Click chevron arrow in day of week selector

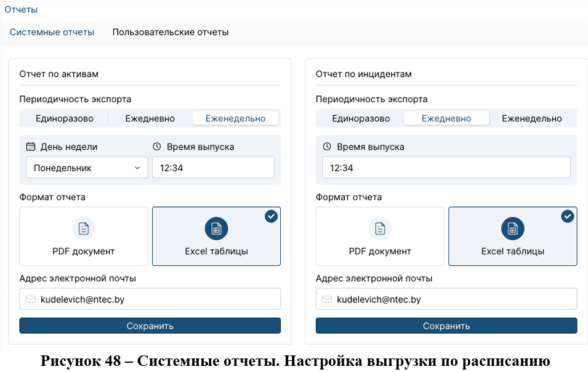click(137, 168)
